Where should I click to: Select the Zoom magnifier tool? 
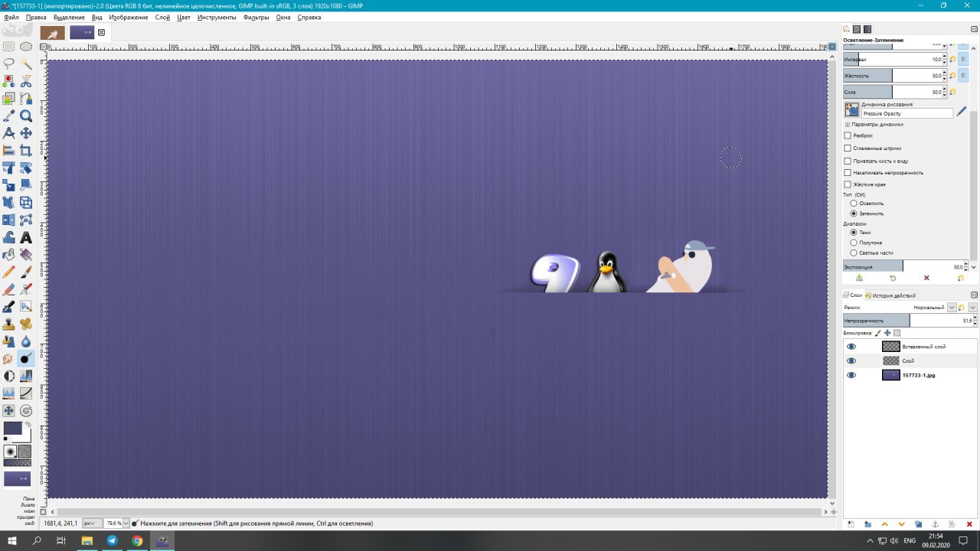26,116
